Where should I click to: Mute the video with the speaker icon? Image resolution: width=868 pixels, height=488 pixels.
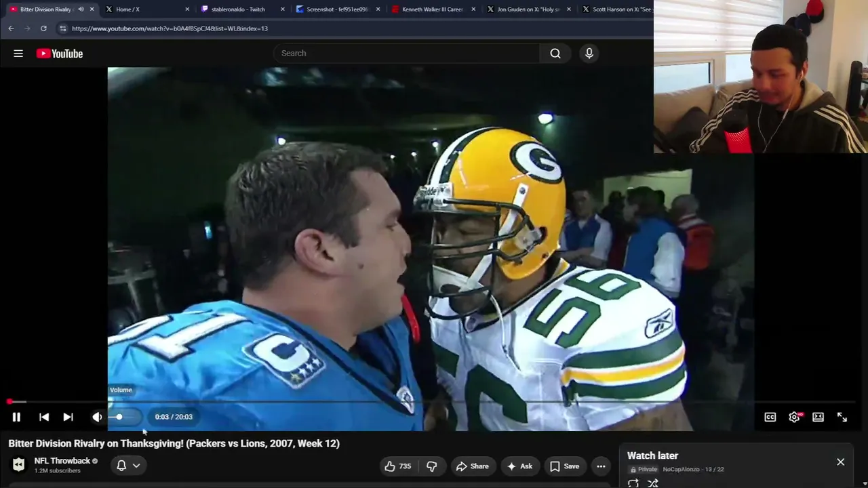pyautogui.click(x=97, y=417)
